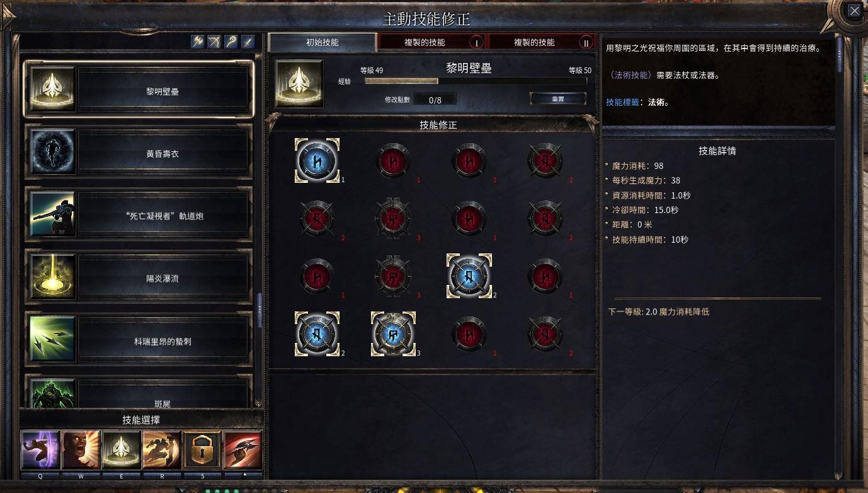The width and height of the screenshot is (868, 493).
Task: Select the blue modifier rune costing 3
Action: pyautogui.click(x=393, y=333)
